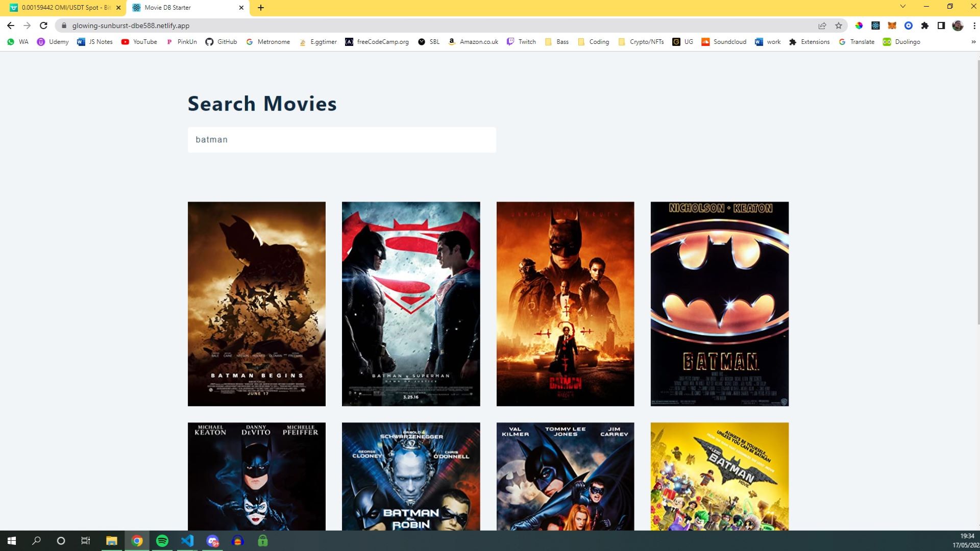The height and width of the screenshot is (551, 980).
Task: Open Spotify from the taskbar
Action: pos(162,541)
